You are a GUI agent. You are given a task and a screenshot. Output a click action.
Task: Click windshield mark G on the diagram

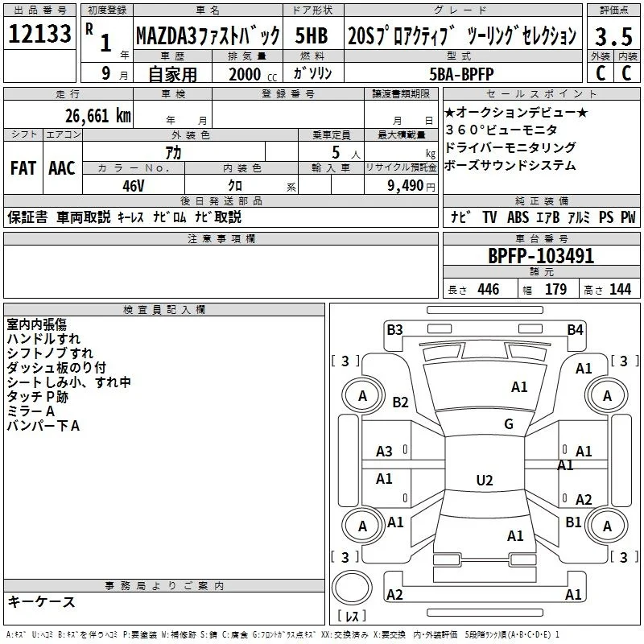509,424
